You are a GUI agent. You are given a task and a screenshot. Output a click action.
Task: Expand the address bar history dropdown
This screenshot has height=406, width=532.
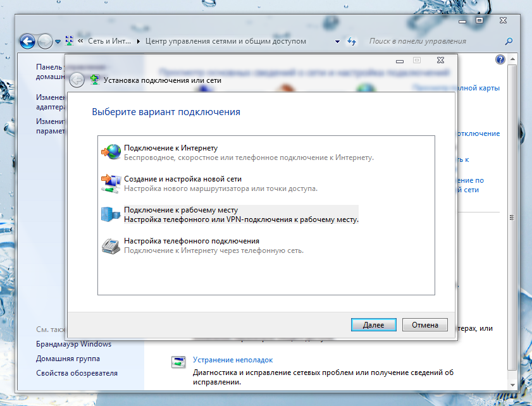tap(338, 42)
